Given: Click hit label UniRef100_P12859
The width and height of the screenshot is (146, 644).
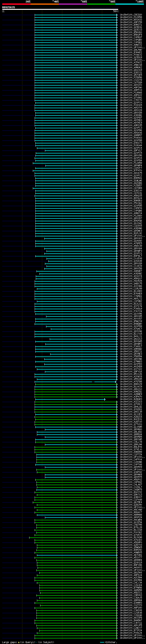Looking at the screenshot, I should 131,163.
